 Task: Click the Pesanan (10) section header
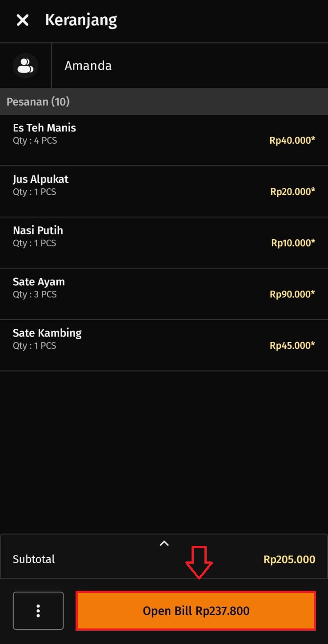tap(38, 102)
